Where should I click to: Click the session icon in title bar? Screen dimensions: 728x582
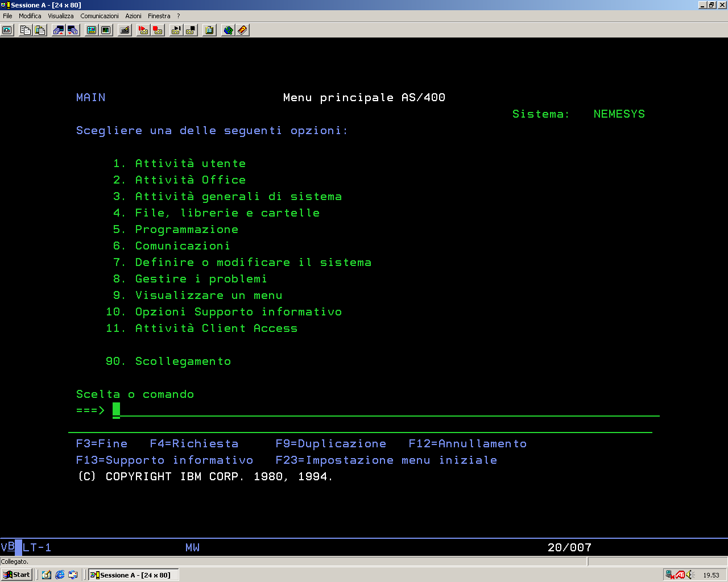click(x=6, y=5)
